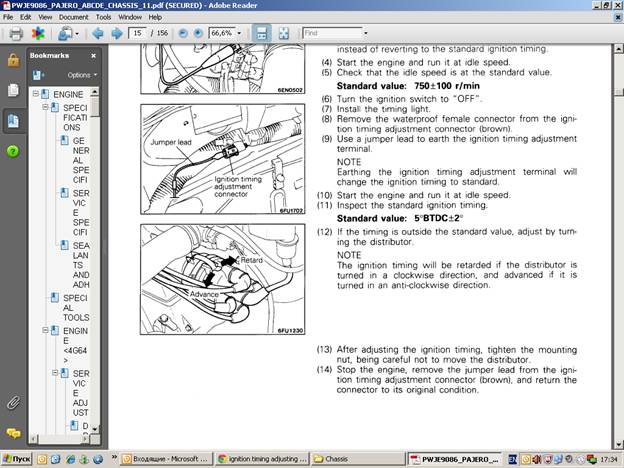Click the security padlock panel icon

pyautogui.click(x=13, y=60)
